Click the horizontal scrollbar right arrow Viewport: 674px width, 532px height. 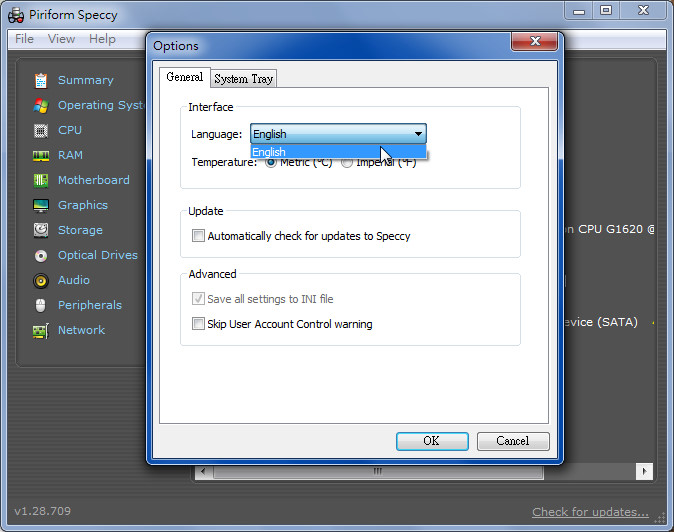pyautogui.click(x=644, y=471)
